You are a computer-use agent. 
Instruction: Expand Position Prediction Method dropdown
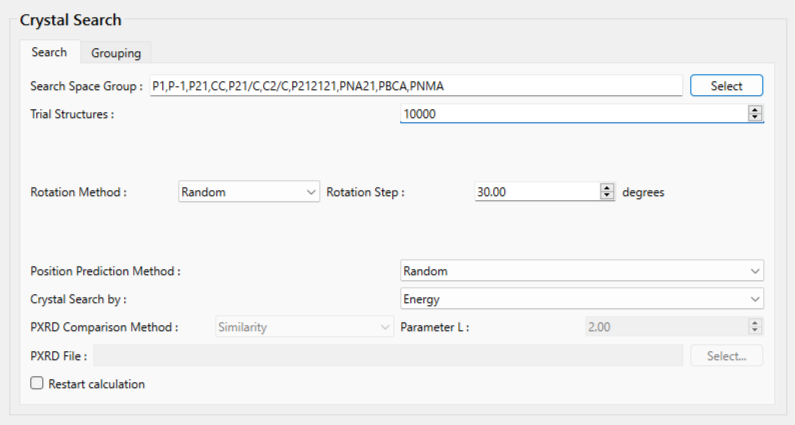(x=581, y=271)
